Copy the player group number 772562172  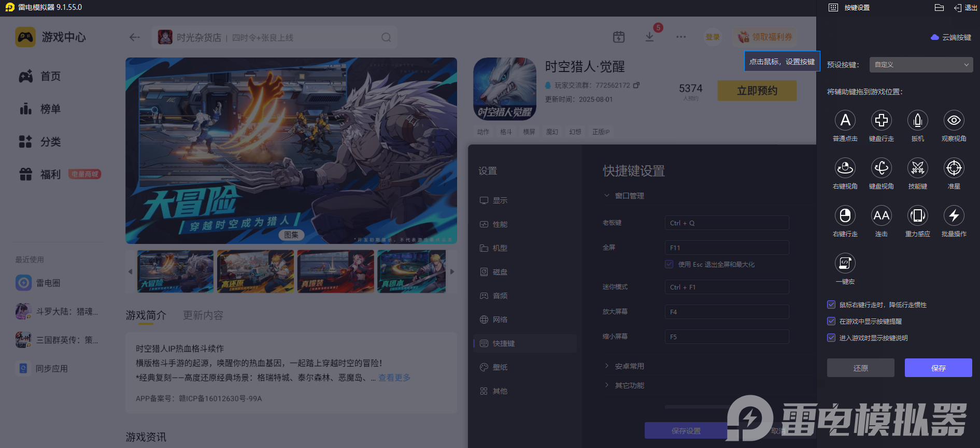[636, 85]
